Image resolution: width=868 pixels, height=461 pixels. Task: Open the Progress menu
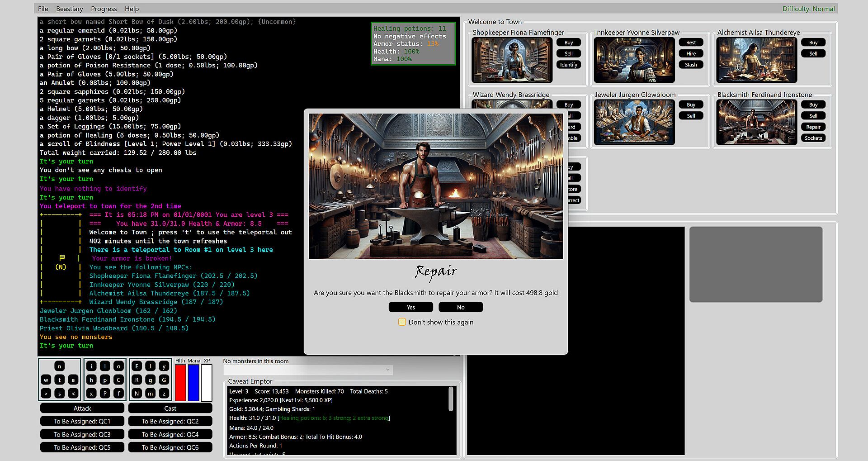tap(104, 9)
